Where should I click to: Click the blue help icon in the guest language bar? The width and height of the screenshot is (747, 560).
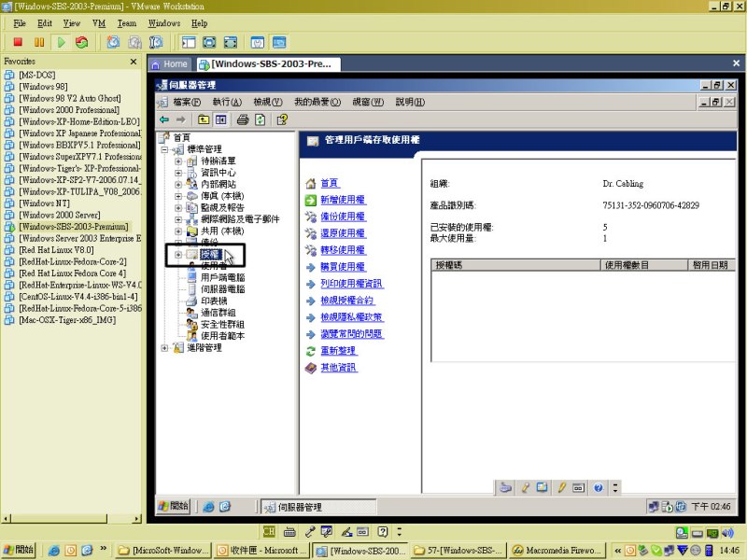click(x=599, y=487)
